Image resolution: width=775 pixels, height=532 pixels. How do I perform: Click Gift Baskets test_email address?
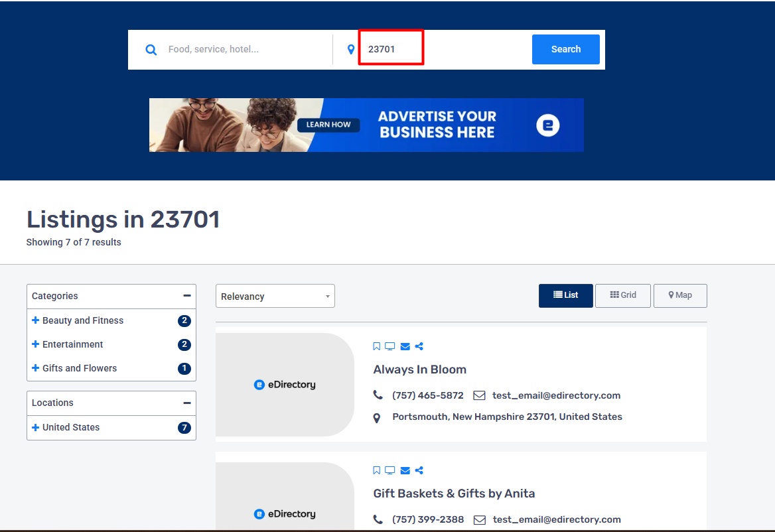[x=557, y=519]
